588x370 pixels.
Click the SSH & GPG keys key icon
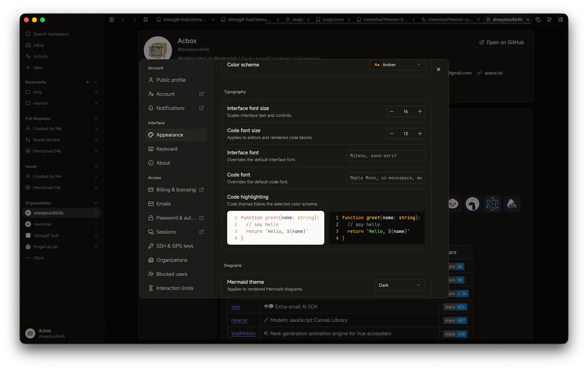pyautogui.click(x=151, y=246)
